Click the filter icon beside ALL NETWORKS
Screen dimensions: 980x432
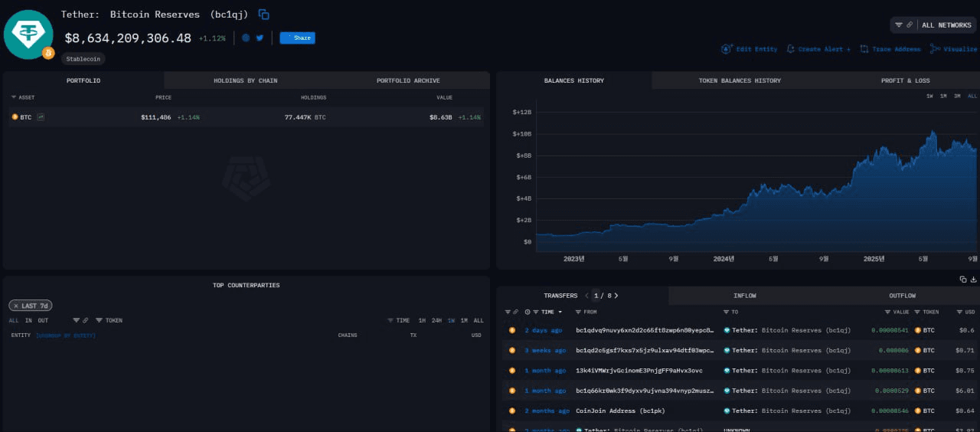click(x=899, y=25)
